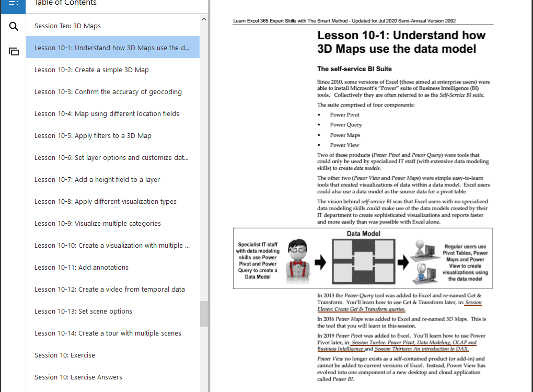Screen dimensions: 533x392
Task: Open Lesson 10-3 Confirm the accuracy of geocoding
Action: [x=113, y=92]
